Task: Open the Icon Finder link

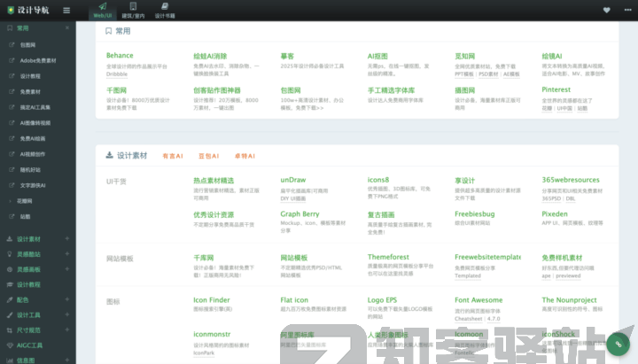Action: click(x=212, y=299)
